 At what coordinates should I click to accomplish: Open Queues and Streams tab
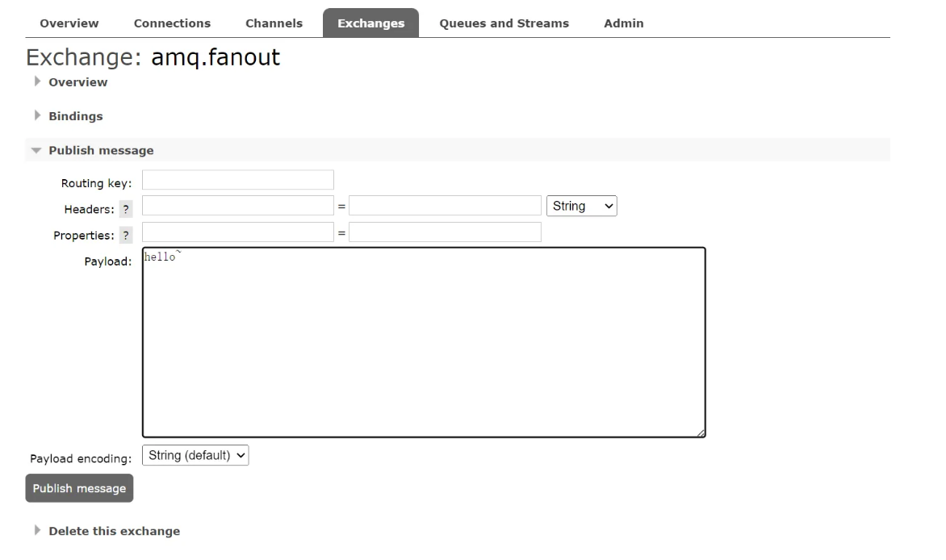(x=504, y=23)
